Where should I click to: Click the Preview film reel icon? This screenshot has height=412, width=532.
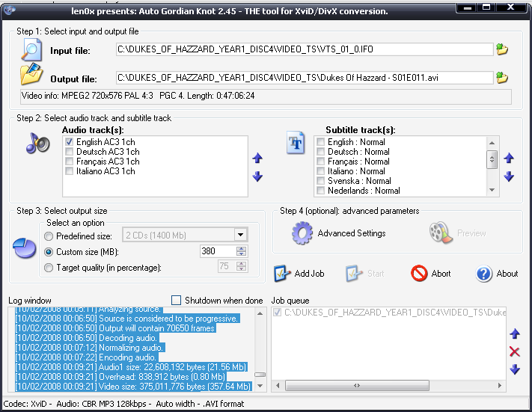tap(441, 233)
